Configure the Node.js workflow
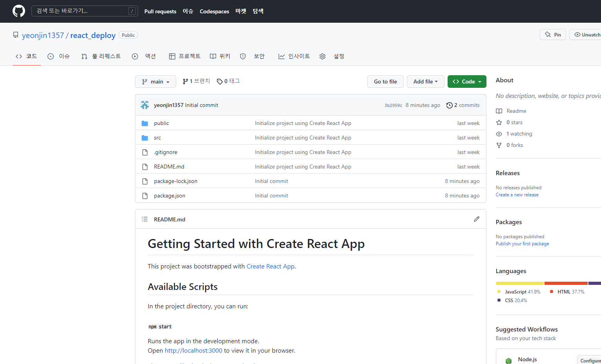 589,360
